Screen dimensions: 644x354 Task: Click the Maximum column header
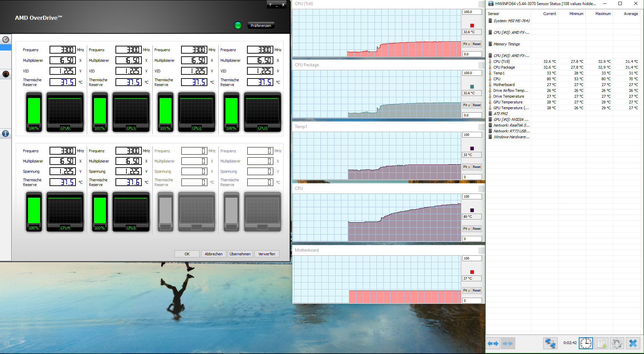click(603, 14)
